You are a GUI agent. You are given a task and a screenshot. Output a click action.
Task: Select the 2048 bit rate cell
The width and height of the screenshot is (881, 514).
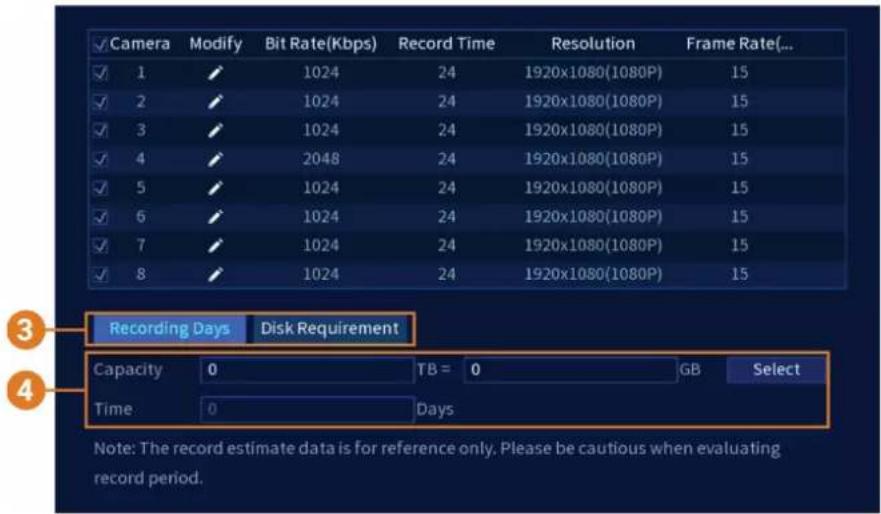(x=321, y=159)
